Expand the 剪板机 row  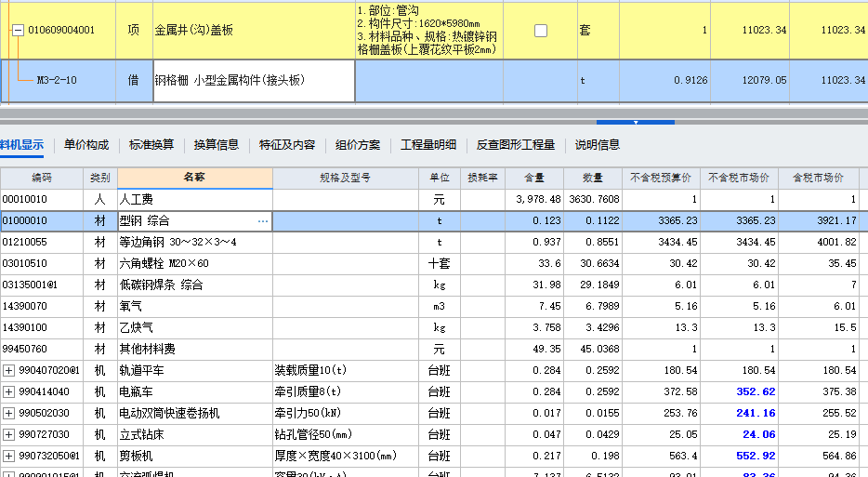[9, 457]
